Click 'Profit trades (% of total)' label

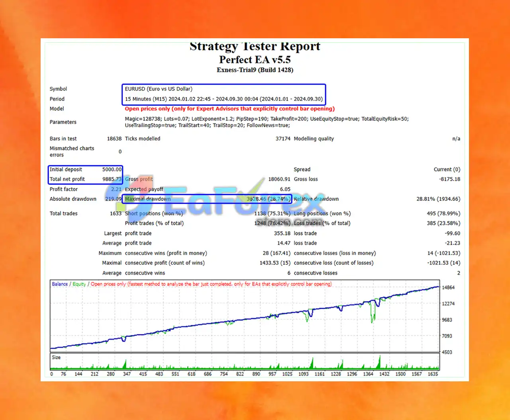click(154, 223)
